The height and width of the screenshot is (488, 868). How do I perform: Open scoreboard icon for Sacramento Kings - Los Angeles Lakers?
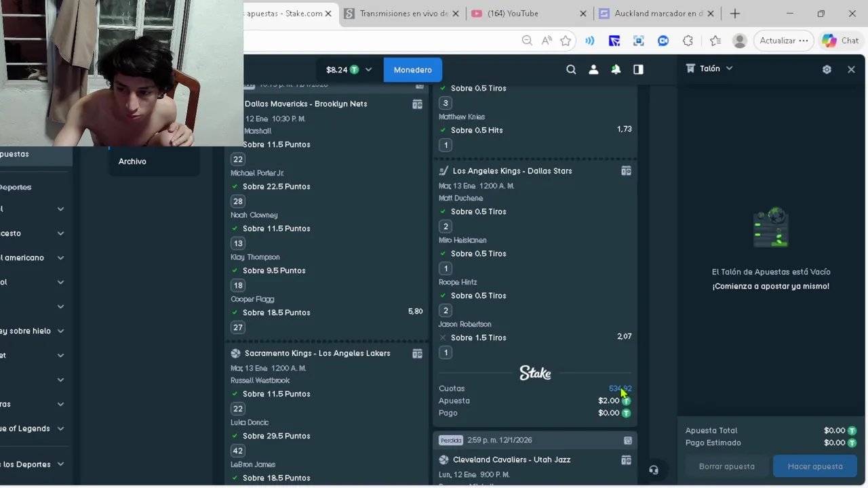pyautogui.click(x=417, y=353)
